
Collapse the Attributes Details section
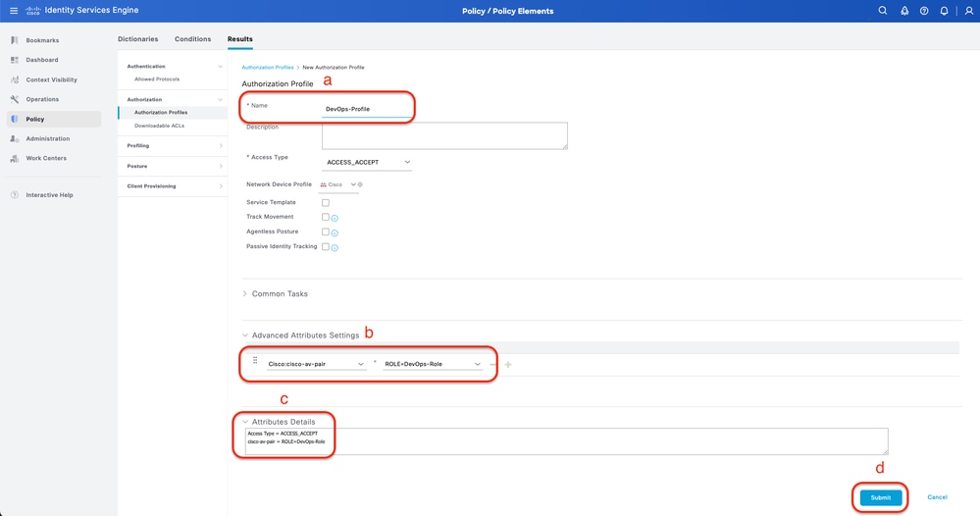coord(245,422)
